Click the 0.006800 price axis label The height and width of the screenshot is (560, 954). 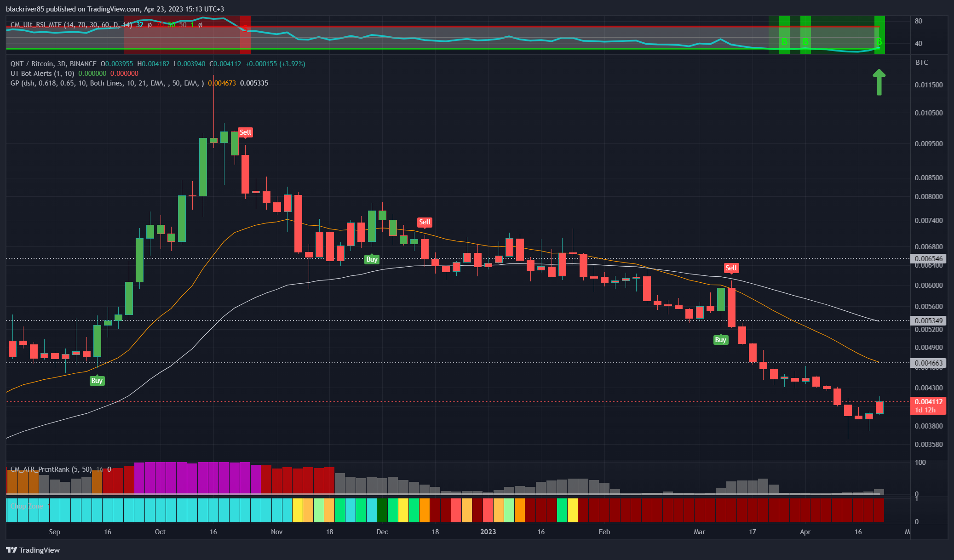[x=929, y=247]
